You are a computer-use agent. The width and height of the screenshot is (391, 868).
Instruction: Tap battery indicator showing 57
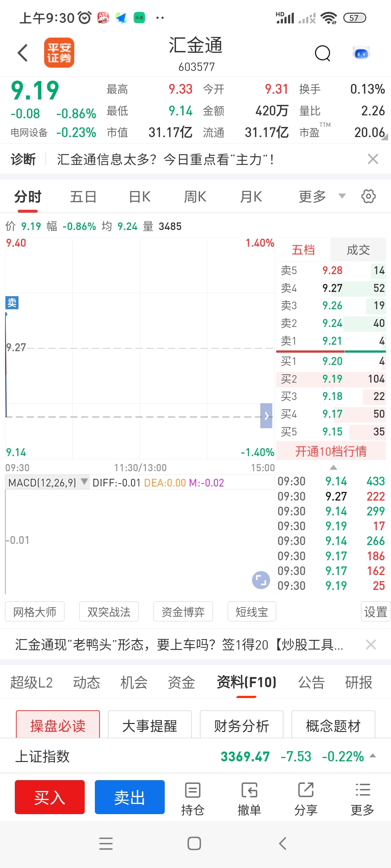[354, 18]
